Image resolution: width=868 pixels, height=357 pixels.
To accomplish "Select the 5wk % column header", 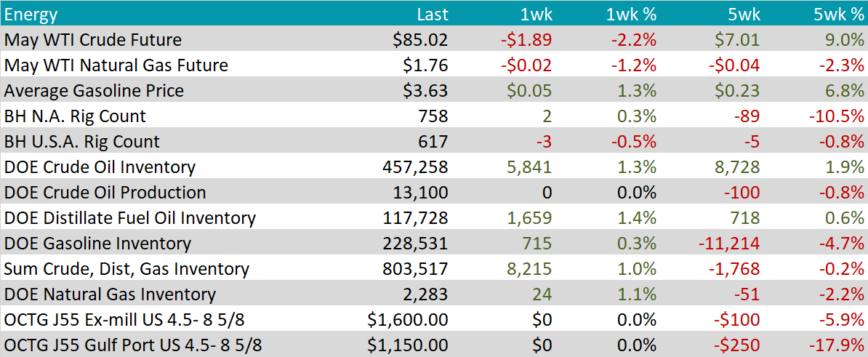I will coord(839,15).
